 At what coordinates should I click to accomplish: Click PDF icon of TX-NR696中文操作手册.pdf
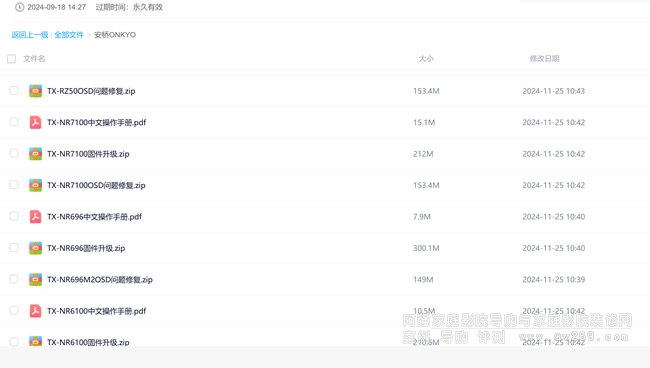[35, 217]
